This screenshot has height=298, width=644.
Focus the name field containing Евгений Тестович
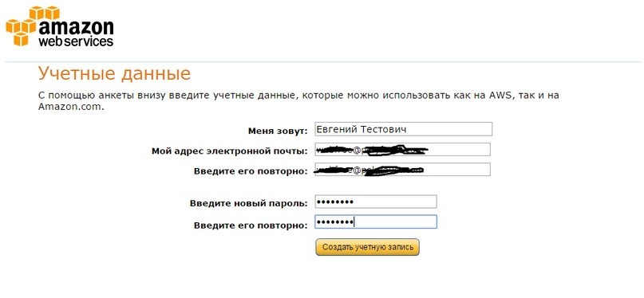coord(403,129)
